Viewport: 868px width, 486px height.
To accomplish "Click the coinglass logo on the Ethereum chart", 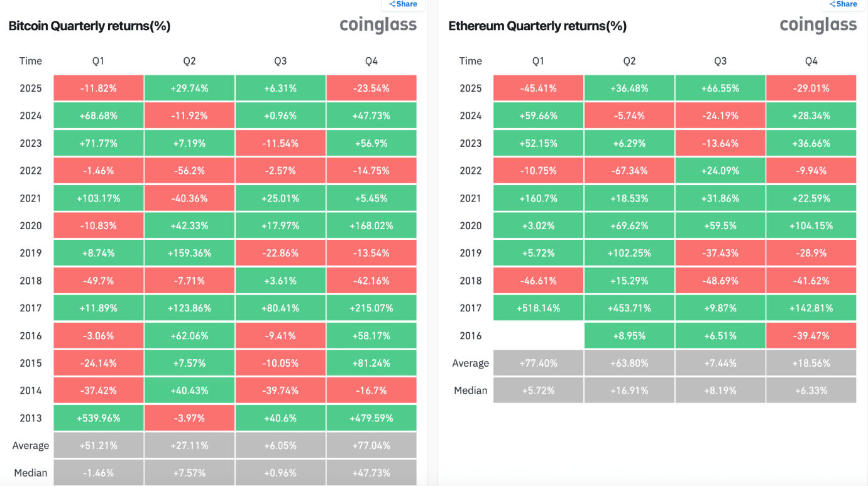I will click(818, 25).
